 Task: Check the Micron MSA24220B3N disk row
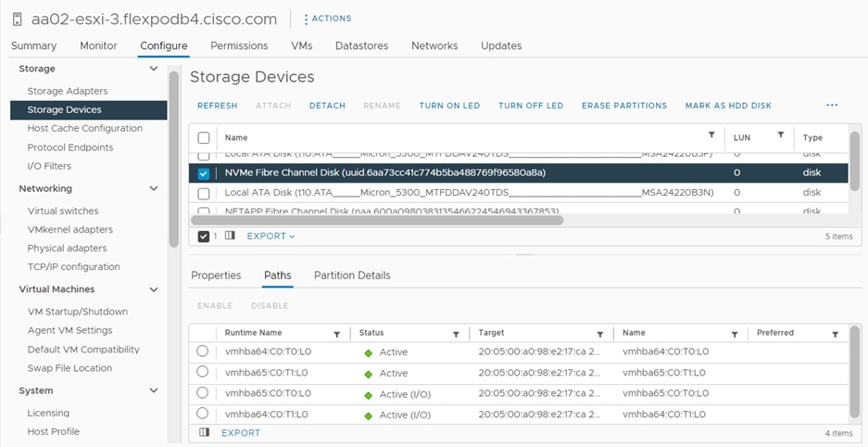coord(203,193)
